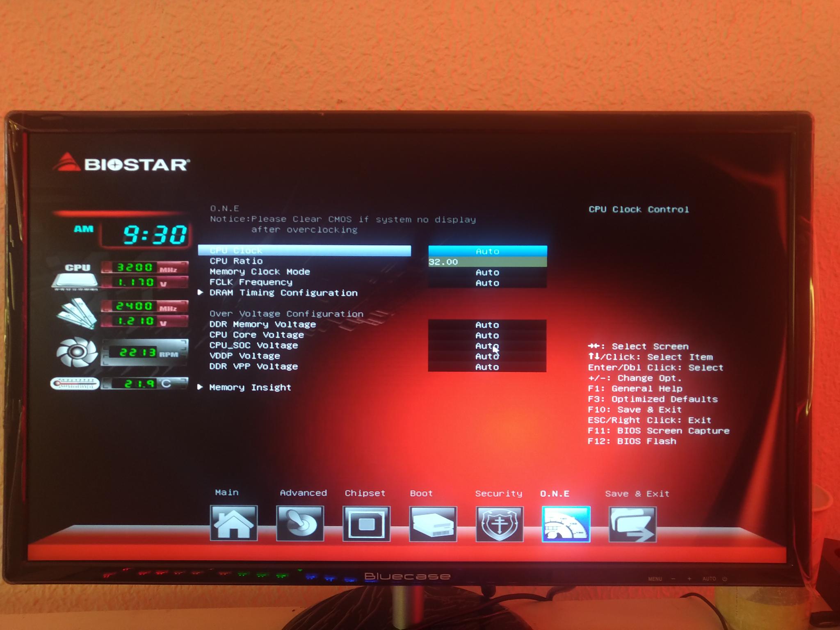Select the VDDP Voltage label
Viewport: 840px width, 630px height.
point(245,356)
